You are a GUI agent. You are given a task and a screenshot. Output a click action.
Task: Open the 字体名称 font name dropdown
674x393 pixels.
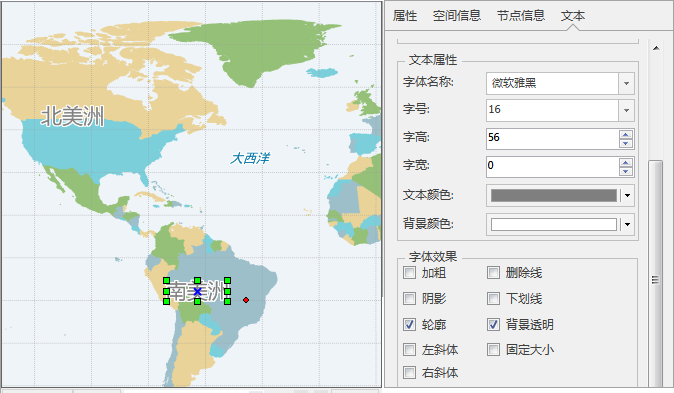tap(626, 83)
